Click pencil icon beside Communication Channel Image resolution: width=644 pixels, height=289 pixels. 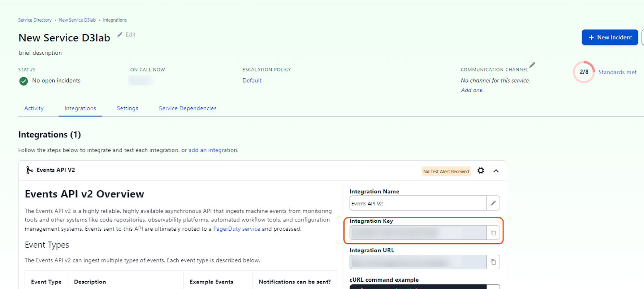click(x=532, y=65)
